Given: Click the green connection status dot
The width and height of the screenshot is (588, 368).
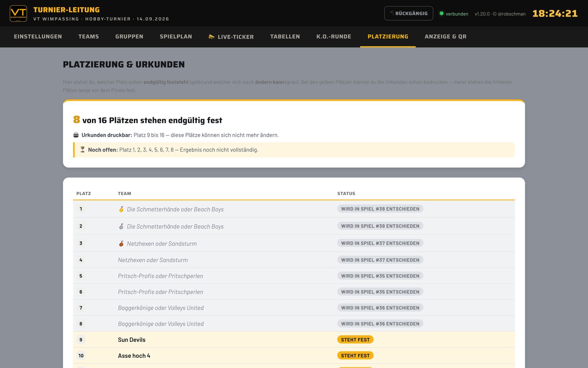Looking at the screenshot, I should (442, 13).
